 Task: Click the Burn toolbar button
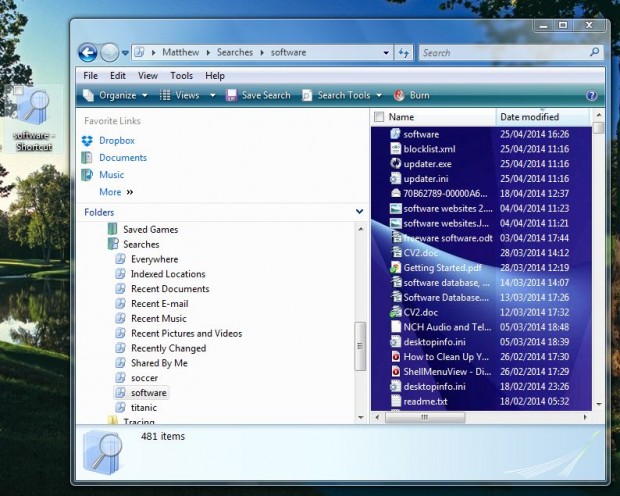tap(412, 95)
